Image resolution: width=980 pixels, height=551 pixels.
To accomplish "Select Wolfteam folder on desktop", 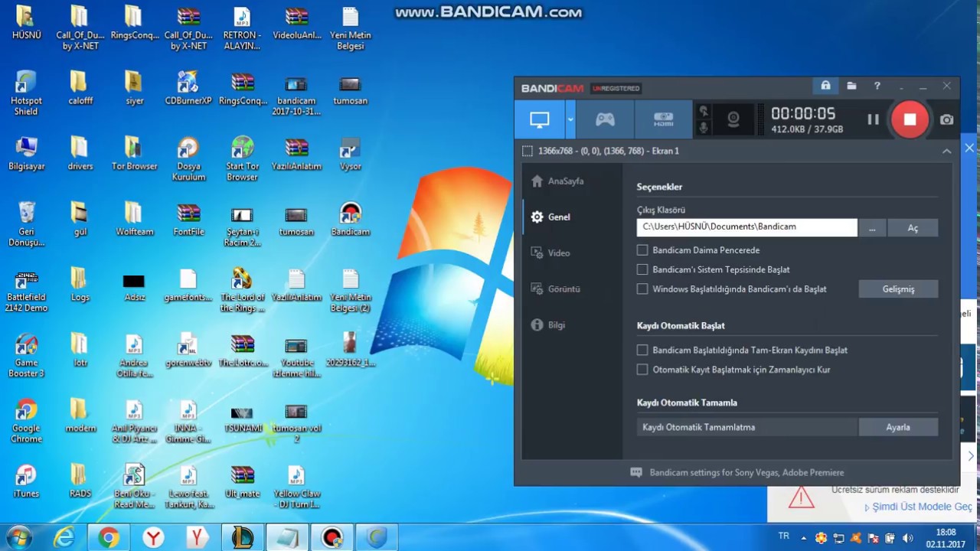I will tap(134, 219).
